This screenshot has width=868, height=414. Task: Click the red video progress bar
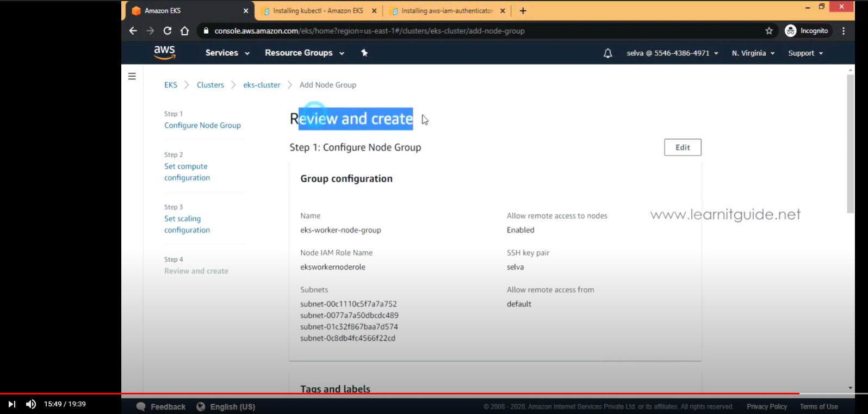point(400,393)
